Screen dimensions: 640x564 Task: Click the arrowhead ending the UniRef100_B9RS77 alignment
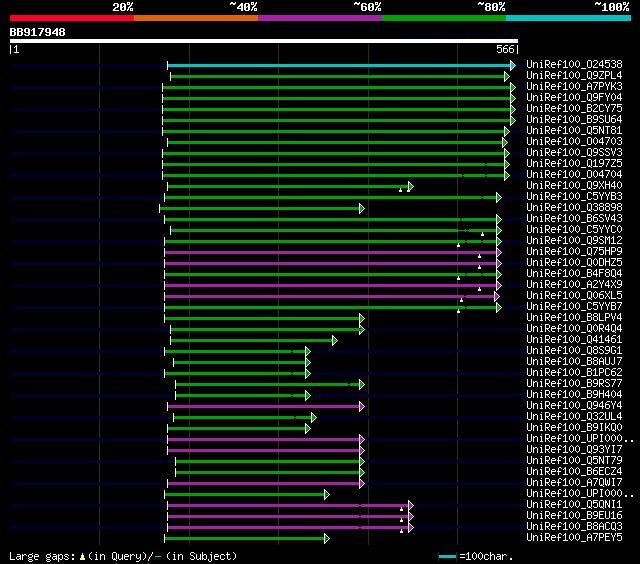(362, 384)
